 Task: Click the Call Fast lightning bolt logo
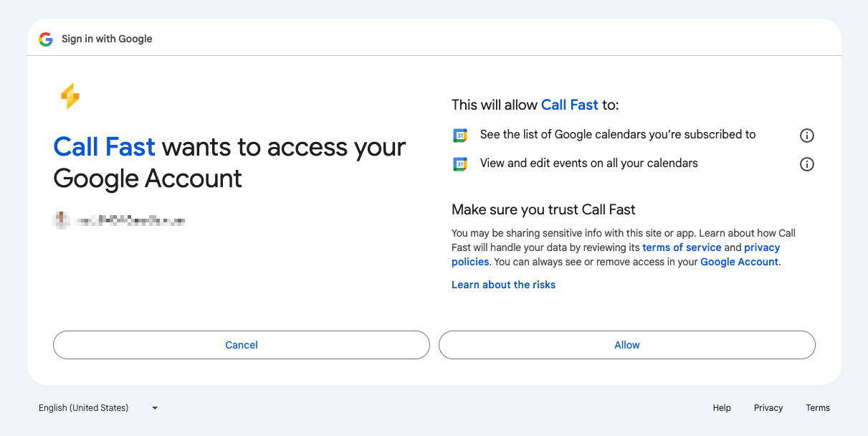point(70,96)
